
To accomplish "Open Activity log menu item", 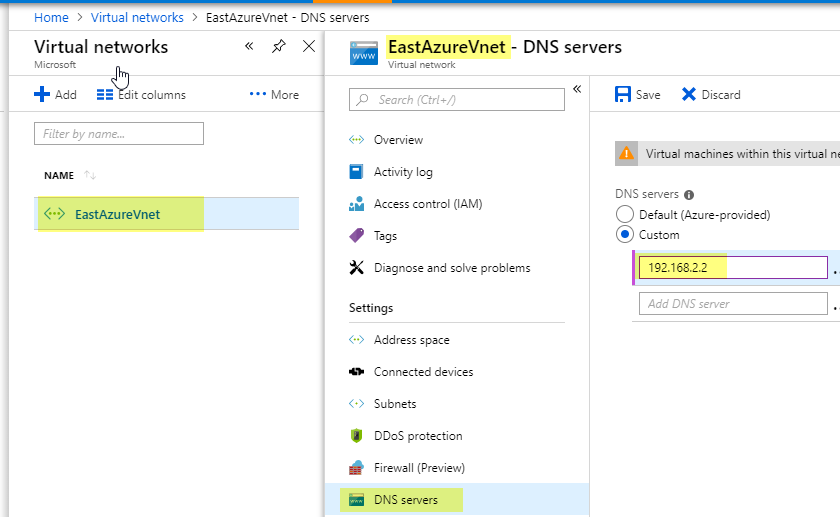I will click(x=403, y=172).
